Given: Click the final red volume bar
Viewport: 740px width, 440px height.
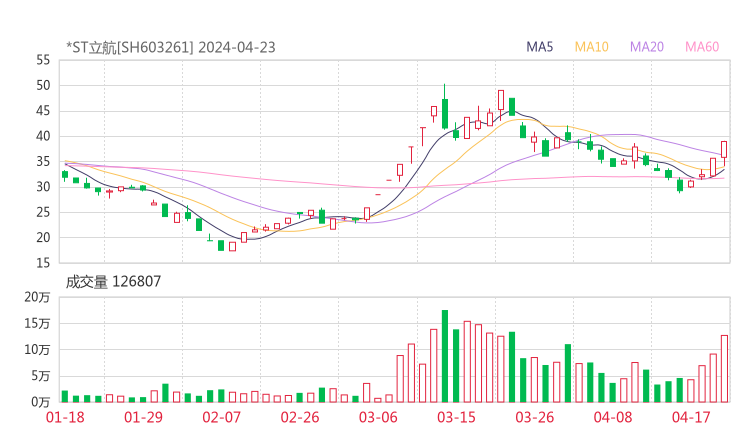Looking at the screenshot, I should click(x=724, y=369).
